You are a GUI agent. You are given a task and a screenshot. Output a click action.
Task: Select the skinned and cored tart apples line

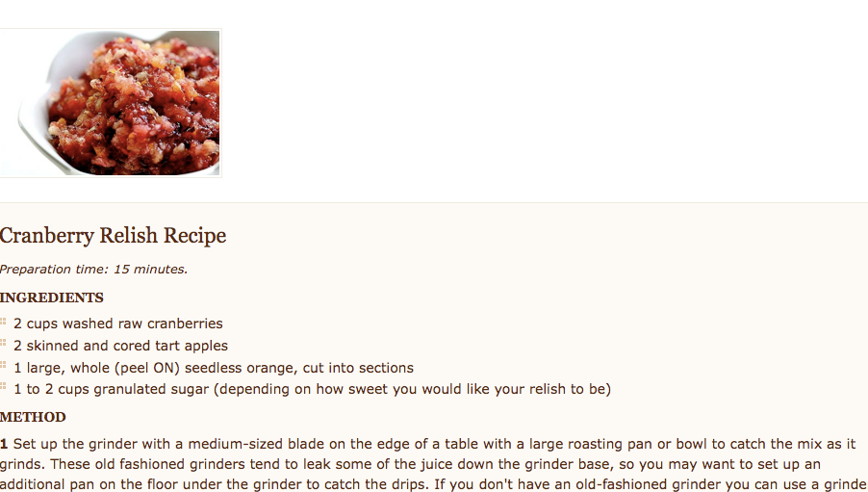pos(120,346)
